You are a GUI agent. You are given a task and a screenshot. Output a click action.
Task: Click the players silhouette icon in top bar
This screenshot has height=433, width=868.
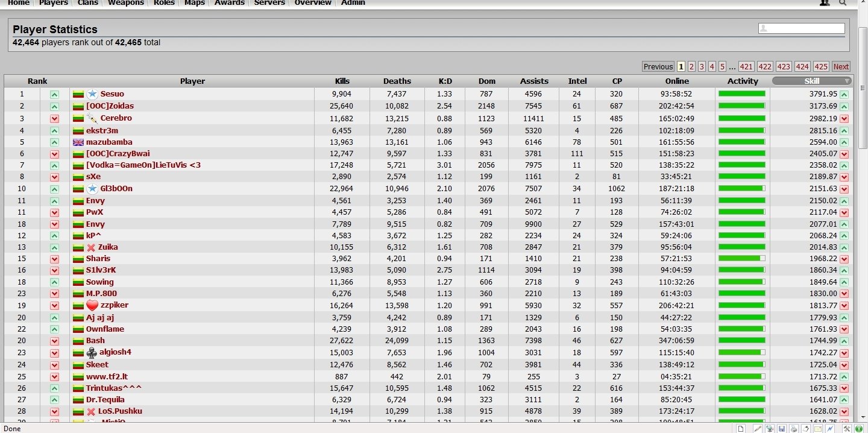click(825, 2)
